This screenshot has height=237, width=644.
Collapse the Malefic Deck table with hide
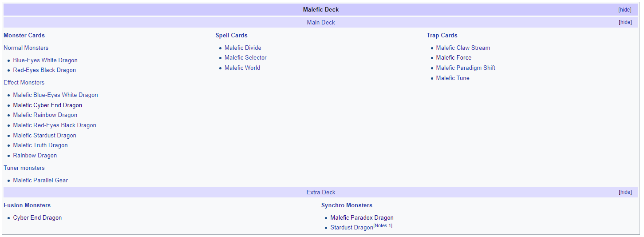625,10
